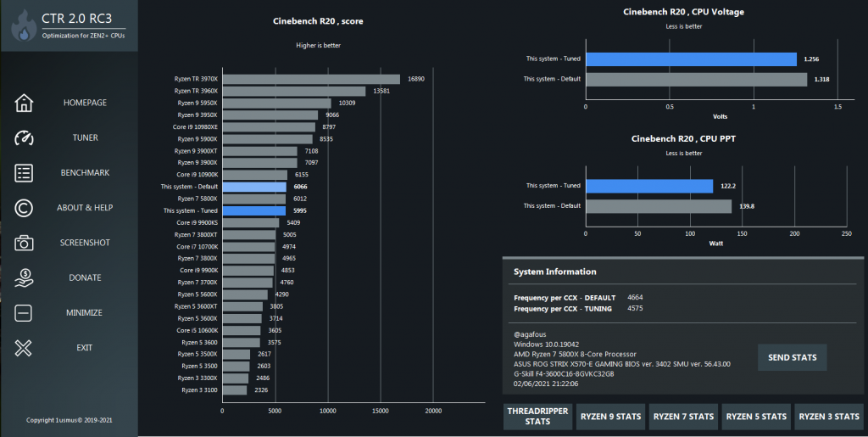This screenshot has width=868, height=437.
Task: Select the Benchmark list icon
Action: 24,173
